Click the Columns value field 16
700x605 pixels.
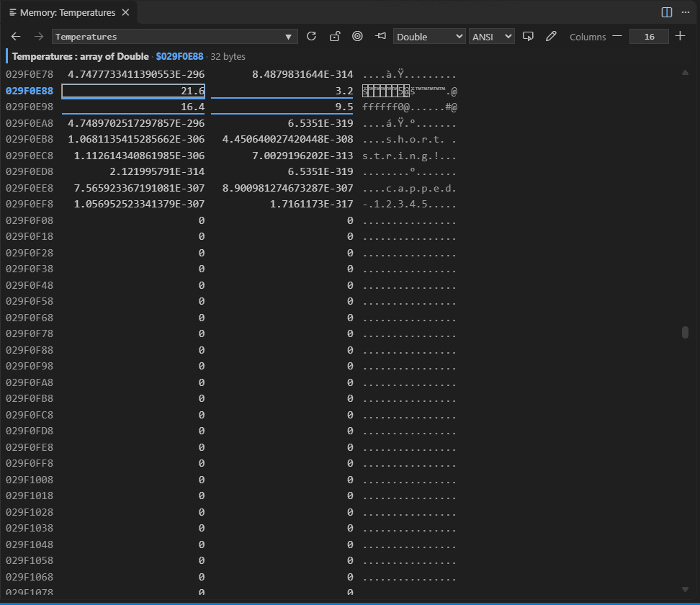click(649, 37)
